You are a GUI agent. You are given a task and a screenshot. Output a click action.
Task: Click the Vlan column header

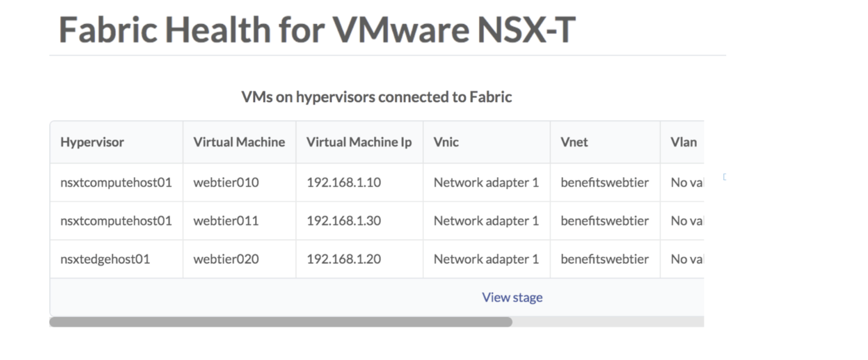[x=684, y=142]
